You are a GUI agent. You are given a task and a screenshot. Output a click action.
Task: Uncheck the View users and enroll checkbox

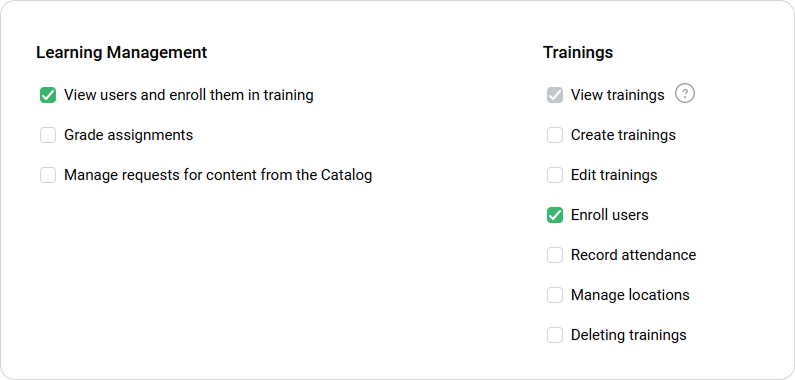coord(48,95)
